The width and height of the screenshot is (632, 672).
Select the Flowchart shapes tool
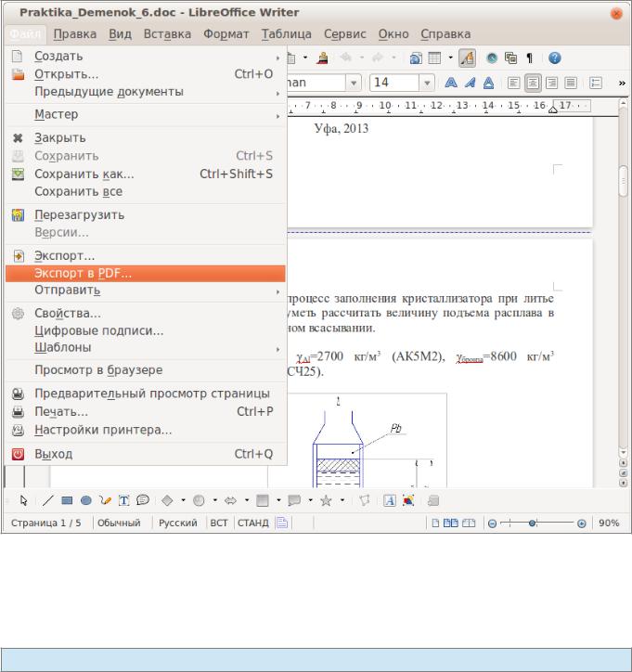[x=263, y=500]
